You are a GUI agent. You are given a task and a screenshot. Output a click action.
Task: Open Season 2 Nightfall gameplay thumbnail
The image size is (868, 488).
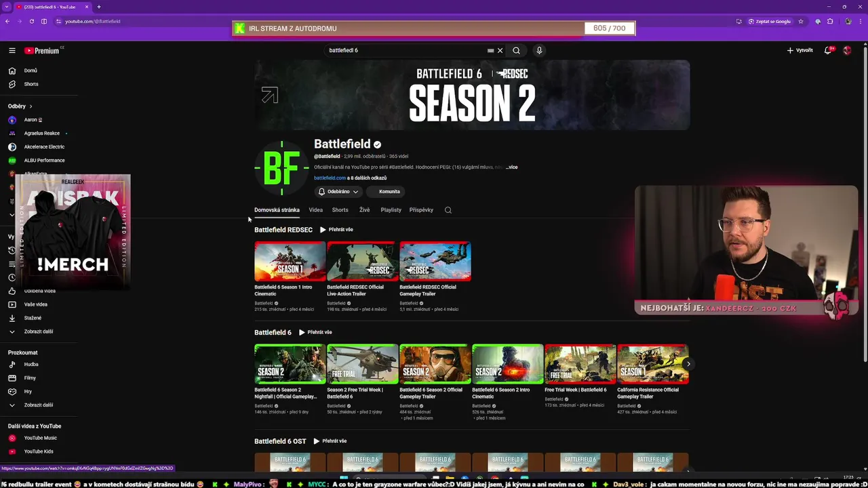click(290, 364)
